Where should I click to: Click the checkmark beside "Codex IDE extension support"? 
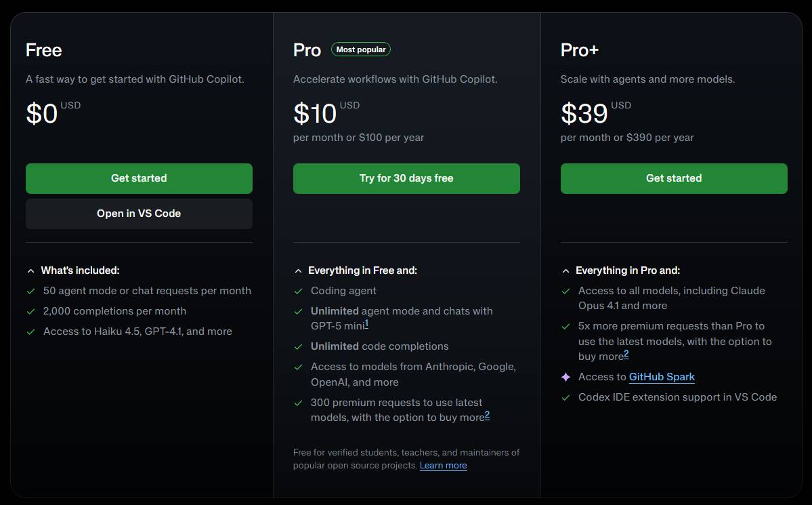click(x=566, y=397)
